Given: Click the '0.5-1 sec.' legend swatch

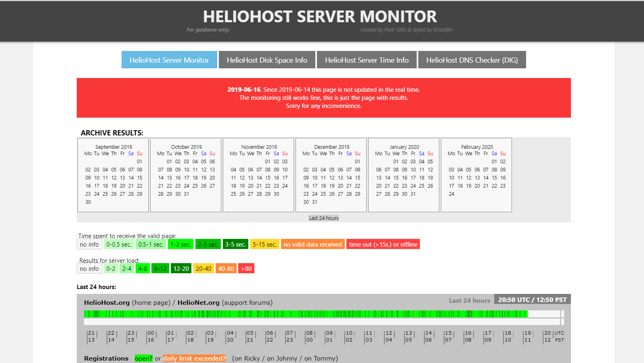Looking at the screenshot, I should click(x=151, y=244).
